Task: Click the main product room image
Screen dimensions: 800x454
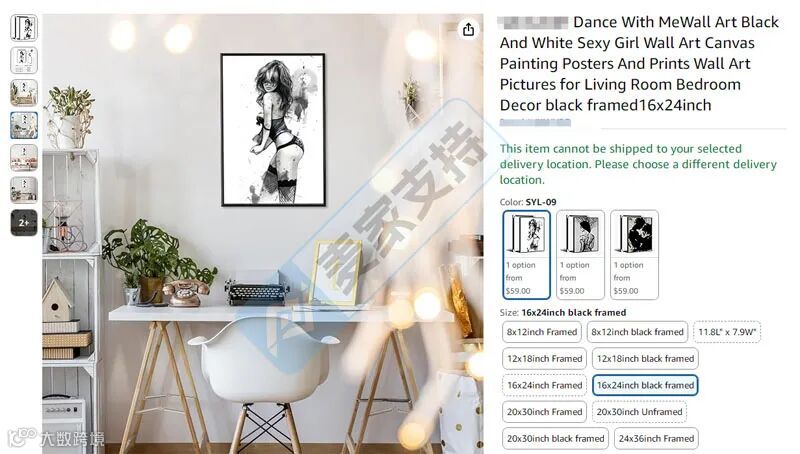Action: tap(263, 234)
